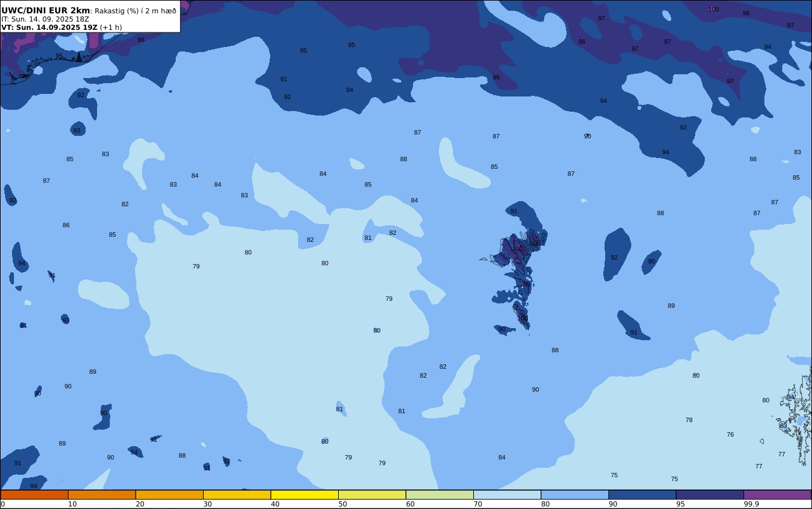Select the "20" legend scale label
Image resolution: width=812 pixels, height=509 pixels.
pyautogui.click(x=140, y=504)
